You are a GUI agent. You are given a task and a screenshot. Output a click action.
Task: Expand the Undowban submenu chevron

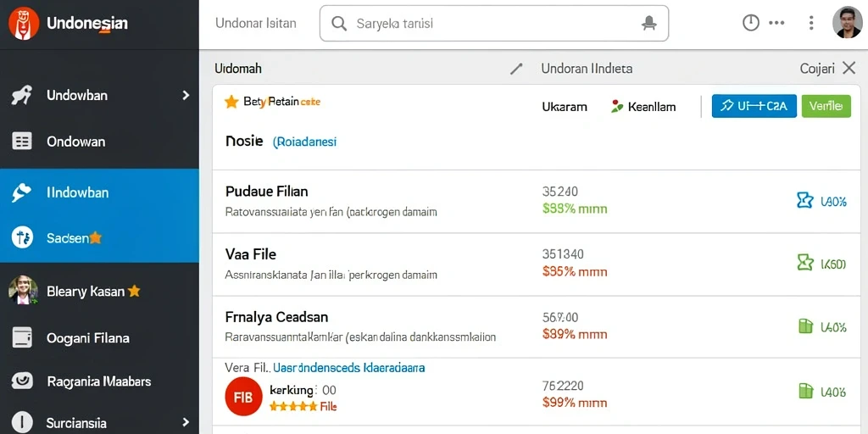[x=186, y=95]
